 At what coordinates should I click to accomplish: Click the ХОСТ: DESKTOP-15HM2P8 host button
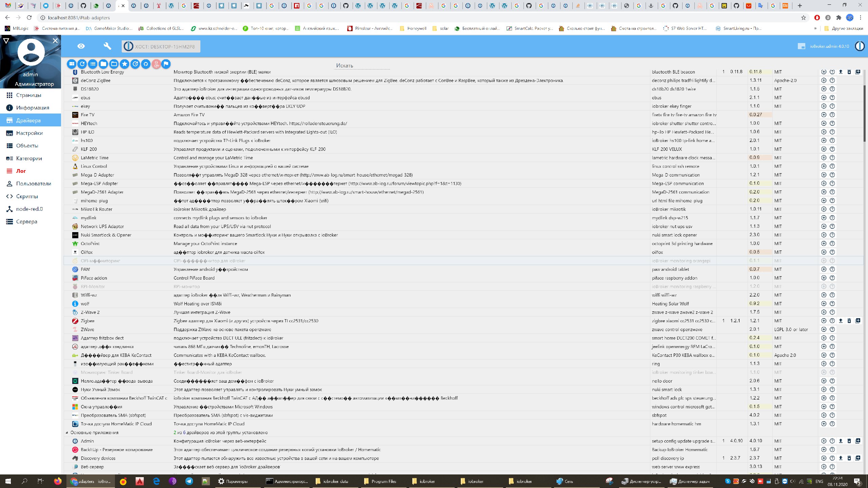(x=161, y=46)
